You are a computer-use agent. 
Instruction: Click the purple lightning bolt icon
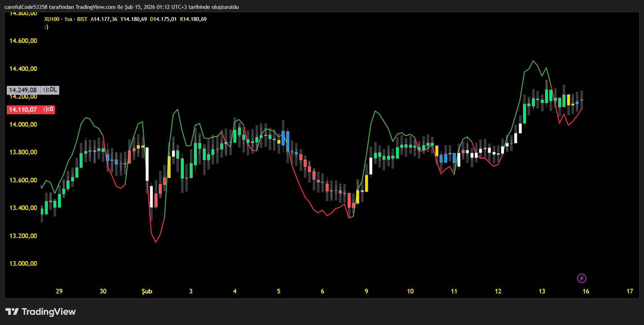click(x=582, y=279)
